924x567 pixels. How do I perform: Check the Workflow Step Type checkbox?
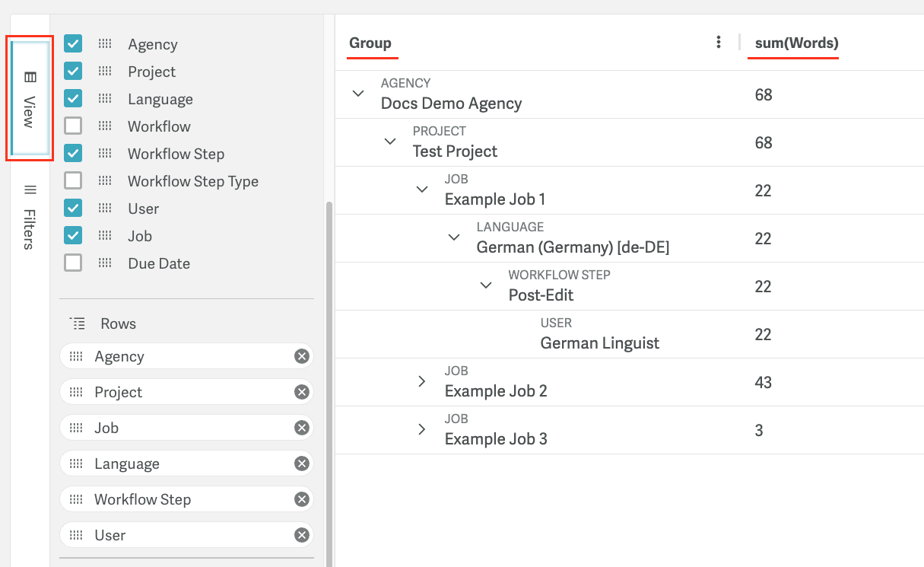[73, 181]
